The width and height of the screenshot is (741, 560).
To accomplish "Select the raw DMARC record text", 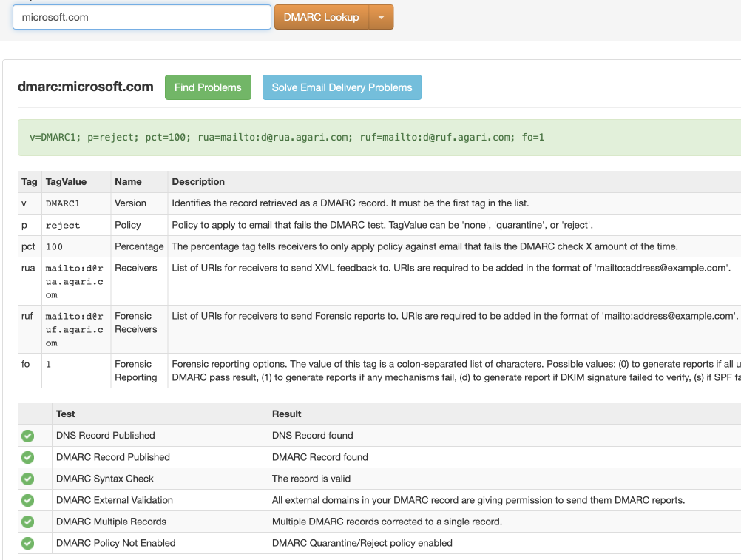I will [x=287, y=138].
